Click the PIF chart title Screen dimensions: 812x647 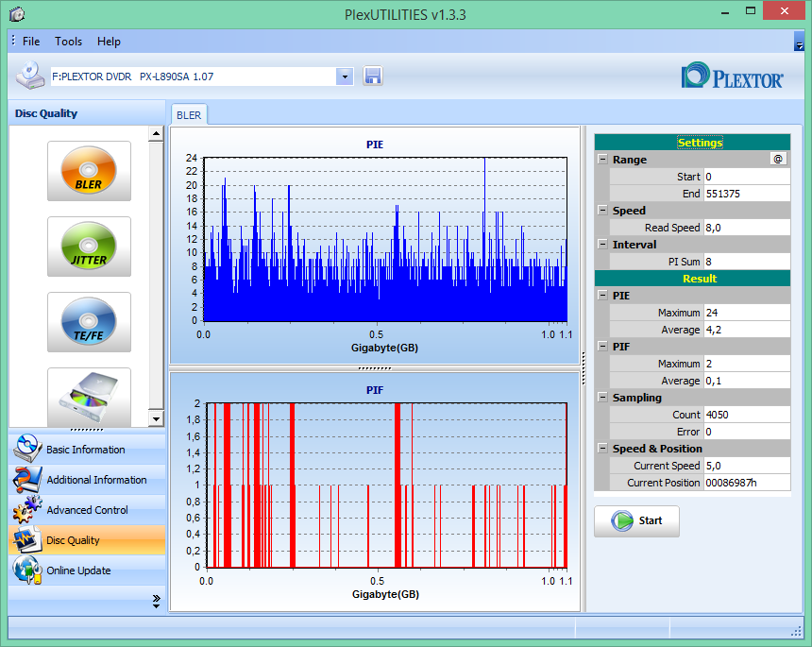(x=375, y=390)
